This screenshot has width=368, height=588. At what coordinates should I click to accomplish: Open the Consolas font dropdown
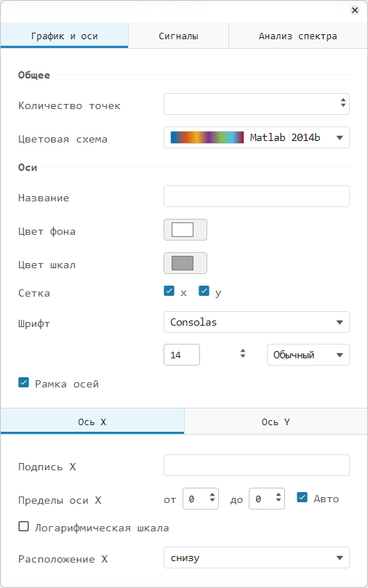(x=257, y=322)
